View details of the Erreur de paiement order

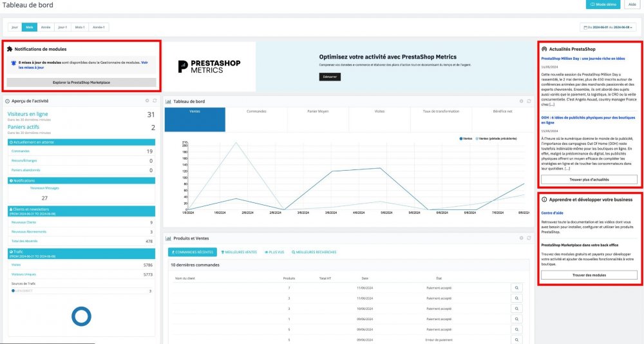point(516,340)
